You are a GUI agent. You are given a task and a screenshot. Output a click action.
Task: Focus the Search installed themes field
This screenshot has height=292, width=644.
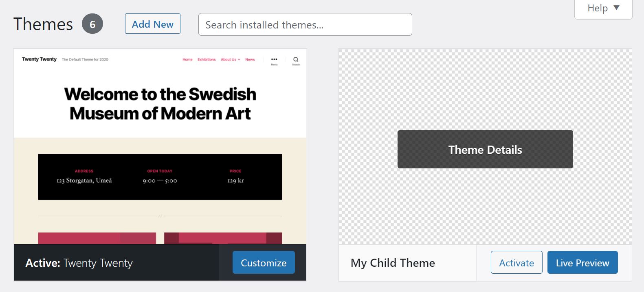point(305,24)
